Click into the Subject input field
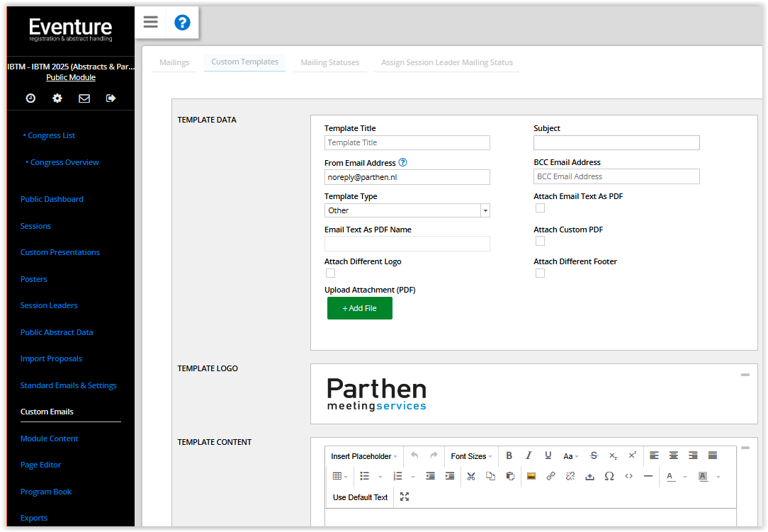The image size is (768, 532). coord(616,142)
